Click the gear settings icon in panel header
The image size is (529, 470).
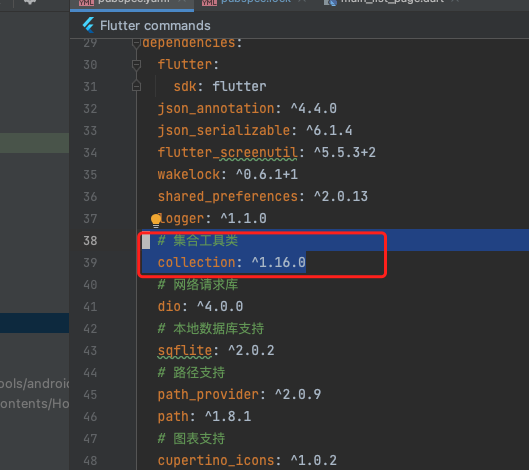(30, 2)
